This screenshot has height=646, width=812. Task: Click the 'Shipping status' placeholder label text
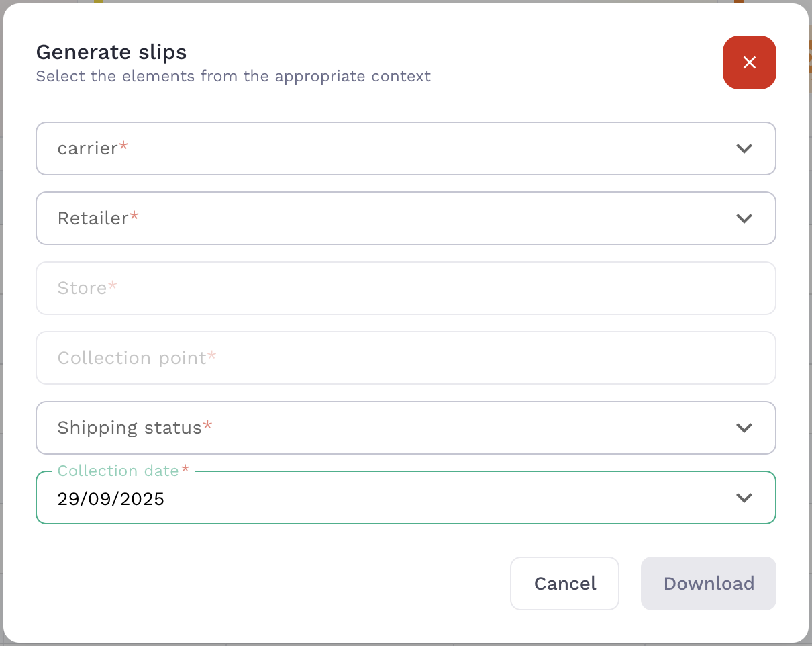pyautogui.click(x=130, y=428)
